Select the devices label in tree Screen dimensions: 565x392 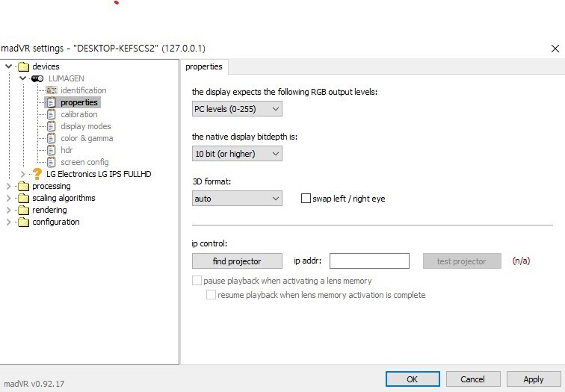coord(46,66)
